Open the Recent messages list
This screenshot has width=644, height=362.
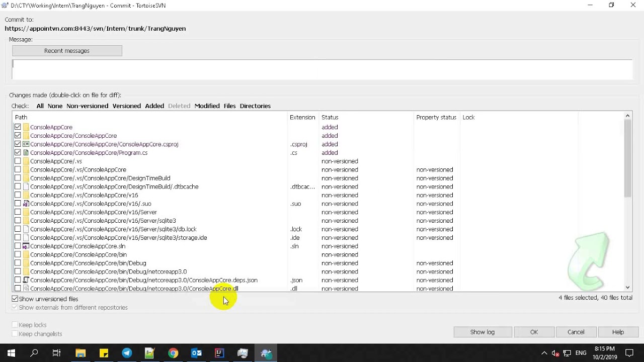[67, 51]
